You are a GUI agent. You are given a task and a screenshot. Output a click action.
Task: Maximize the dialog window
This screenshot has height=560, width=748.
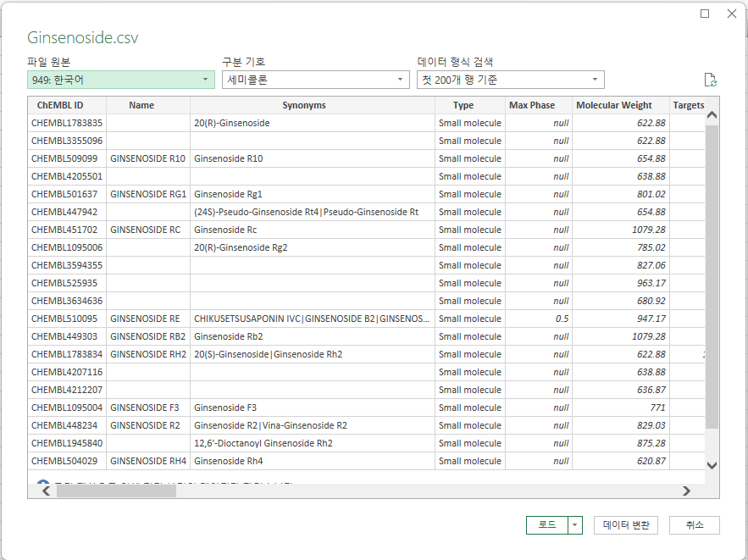coord(705,14)
